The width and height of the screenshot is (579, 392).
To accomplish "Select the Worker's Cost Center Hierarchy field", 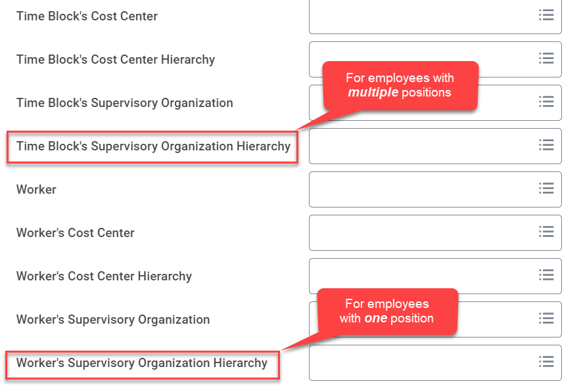I will pos(421,276).
